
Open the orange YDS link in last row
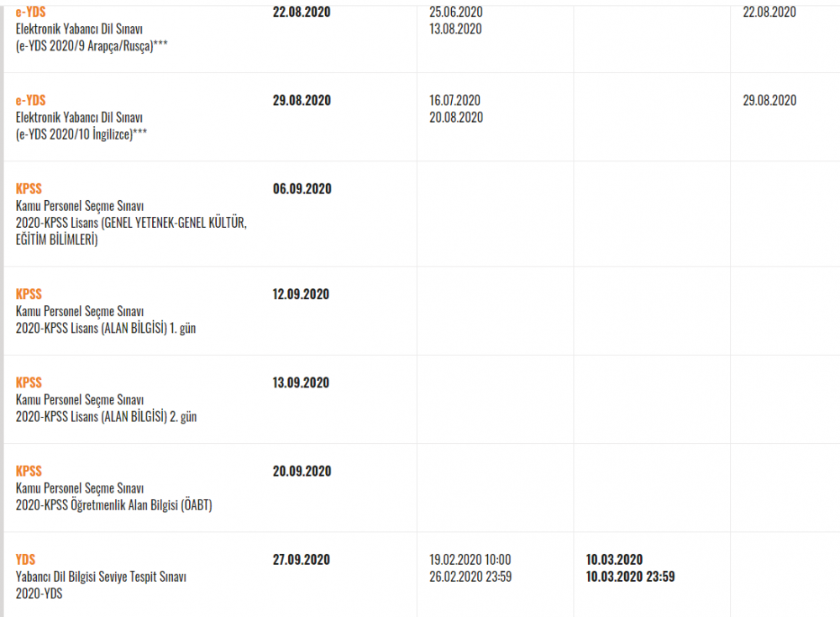(25, 559)
